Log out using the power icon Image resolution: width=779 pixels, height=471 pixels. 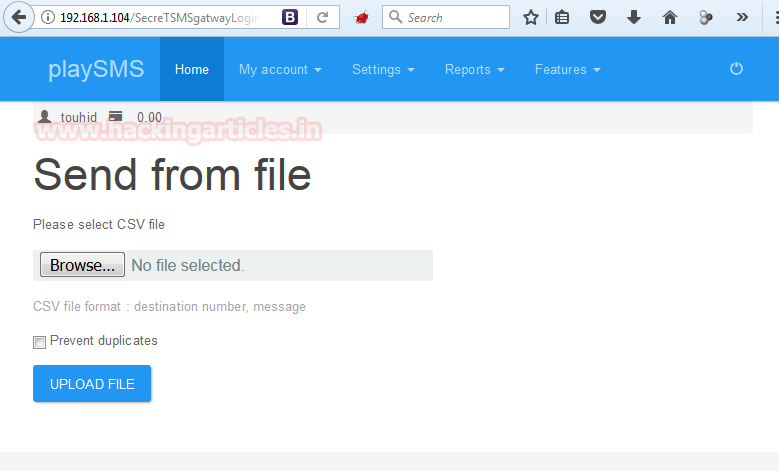point(736,69)
